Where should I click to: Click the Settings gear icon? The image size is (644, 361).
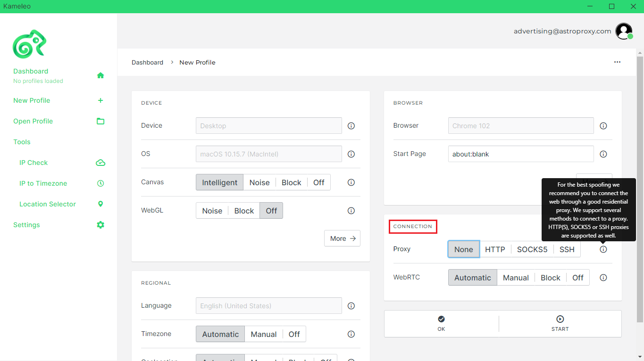coord(100,225)
